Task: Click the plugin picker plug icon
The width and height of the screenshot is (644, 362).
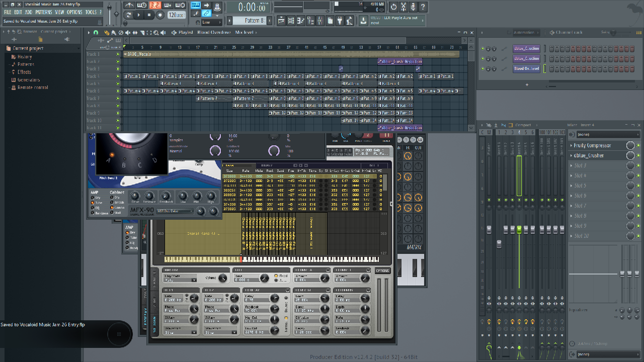Action: [339, 21]
